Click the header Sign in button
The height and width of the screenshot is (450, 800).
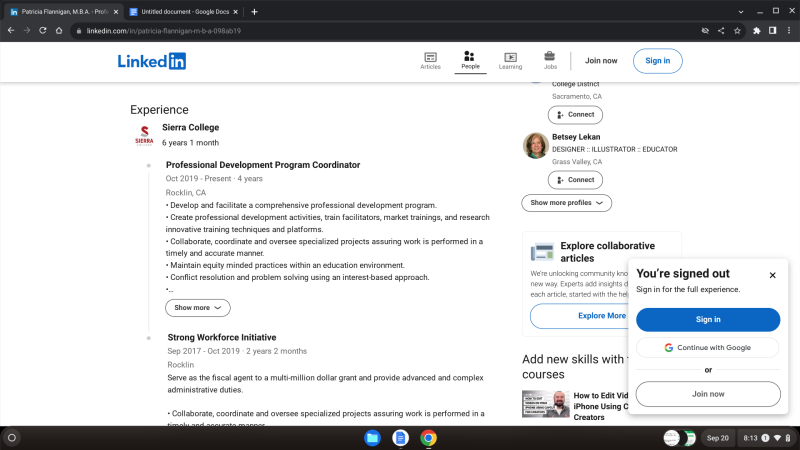(x=657, y=61)
